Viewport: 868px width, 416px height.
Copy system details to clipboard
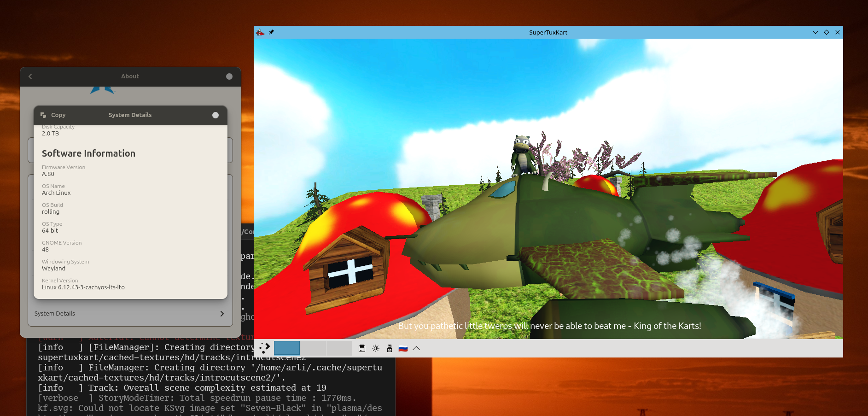[x=53, y=115]
